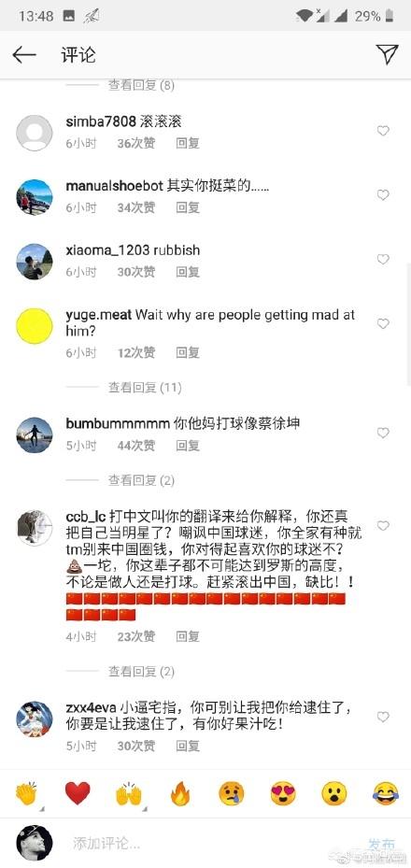The width and height of the screenshot is (411, 868).
Task: Insert the heart-eyes emoji
Action: (283, 794)
